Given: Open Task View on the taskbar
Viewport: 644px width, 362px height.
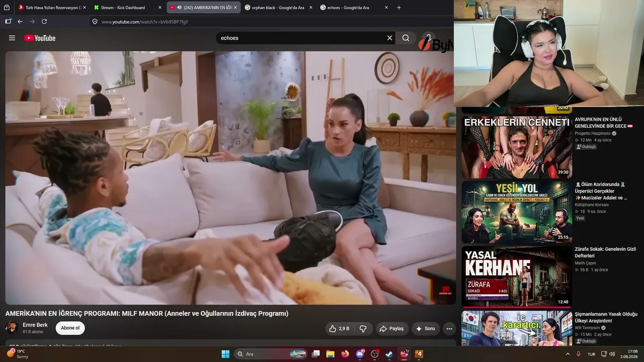Looking at the screenshot, I should click(x=316, y=354).
